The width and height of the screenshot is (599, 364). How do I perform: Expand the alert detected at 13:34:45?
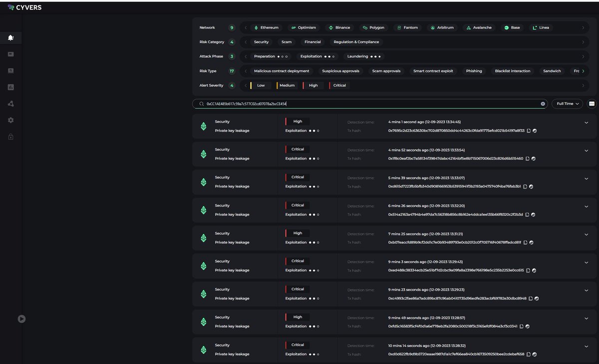pyautogui.click(x=587, y=122)
